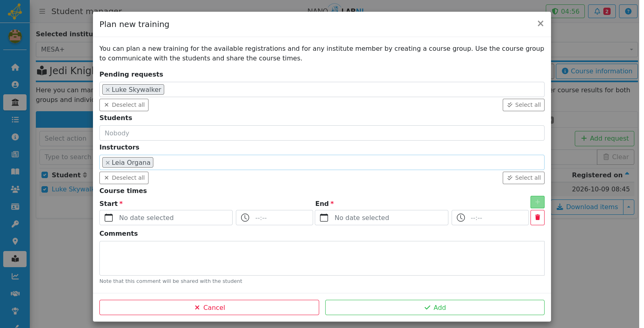
Task: Open notifications bell with 2 alerts
Action: coord(602,11)
